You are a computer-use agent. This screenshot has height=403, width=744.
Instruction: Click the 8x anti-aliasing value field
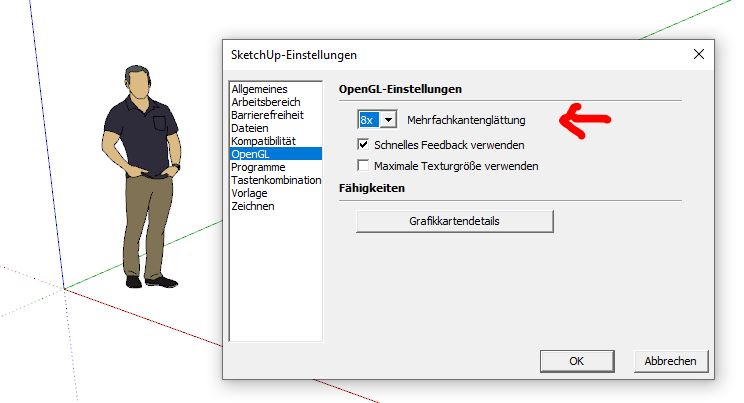coord(369,120)
